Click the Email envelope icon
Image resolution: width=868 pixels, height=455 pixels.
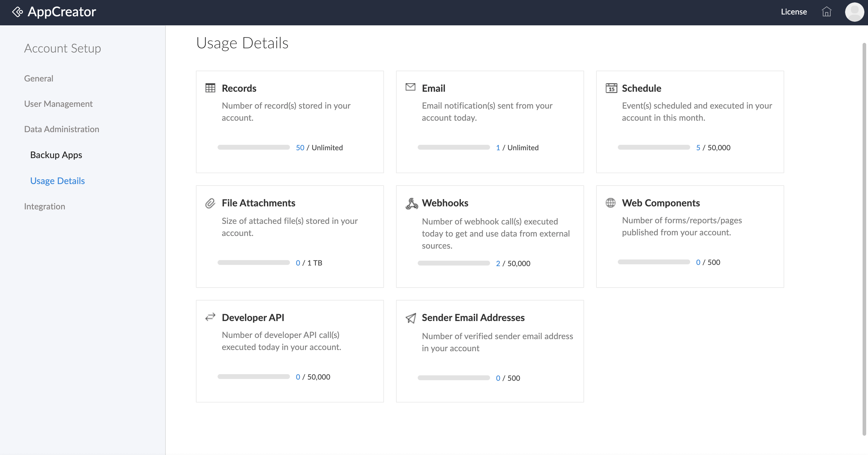[410, 87]
